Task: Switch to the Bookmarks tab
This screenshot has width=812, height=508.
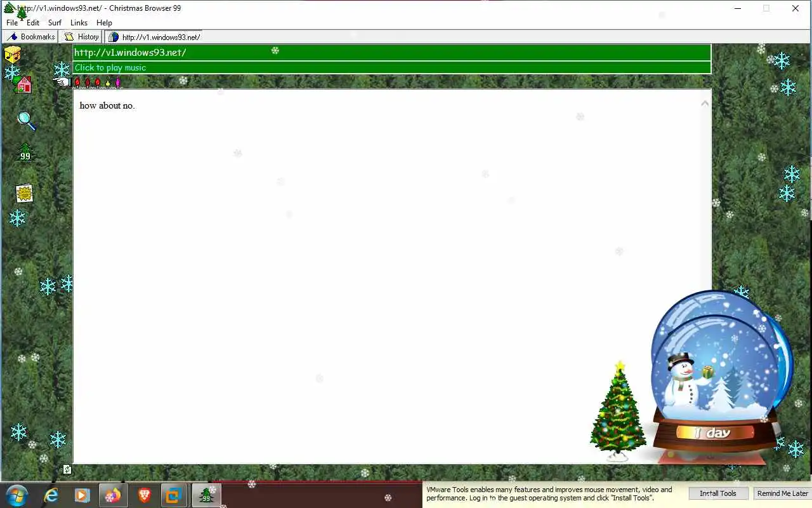Action: [30, 37]
